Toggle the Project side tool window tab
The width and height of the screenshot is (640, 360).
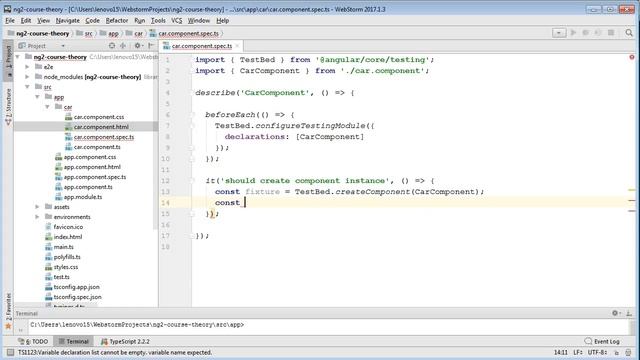tap(8, 62)
